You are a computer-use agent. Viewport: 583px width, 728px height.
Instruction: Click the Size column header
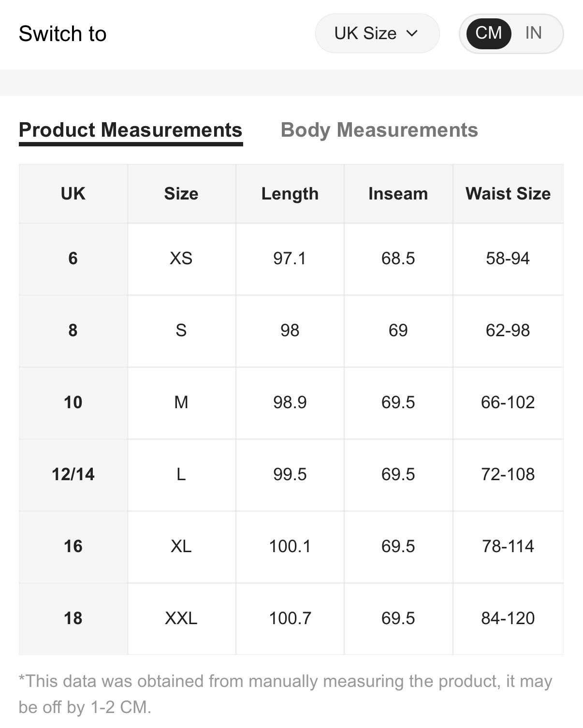tap(181, 194)
